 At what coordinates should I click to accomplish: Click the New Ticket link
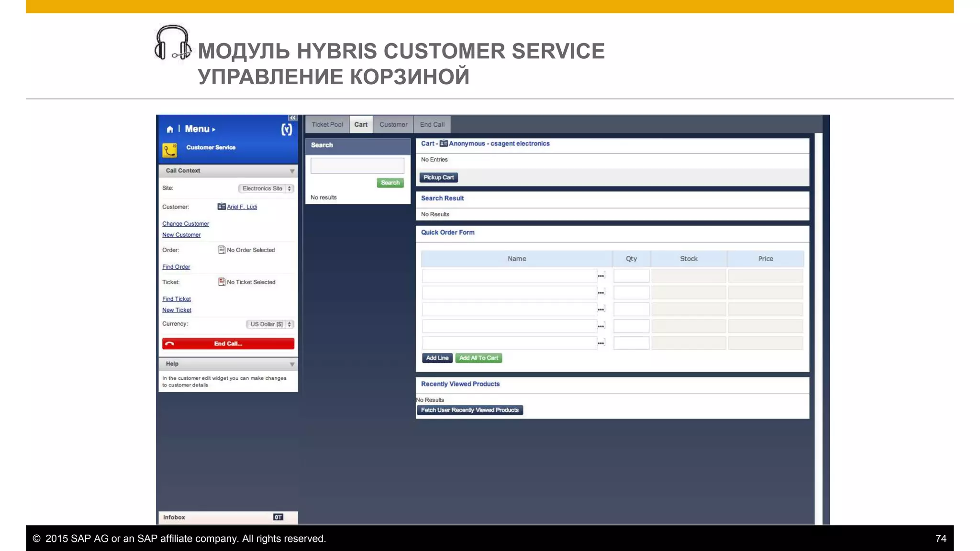(x=177, y=310)
